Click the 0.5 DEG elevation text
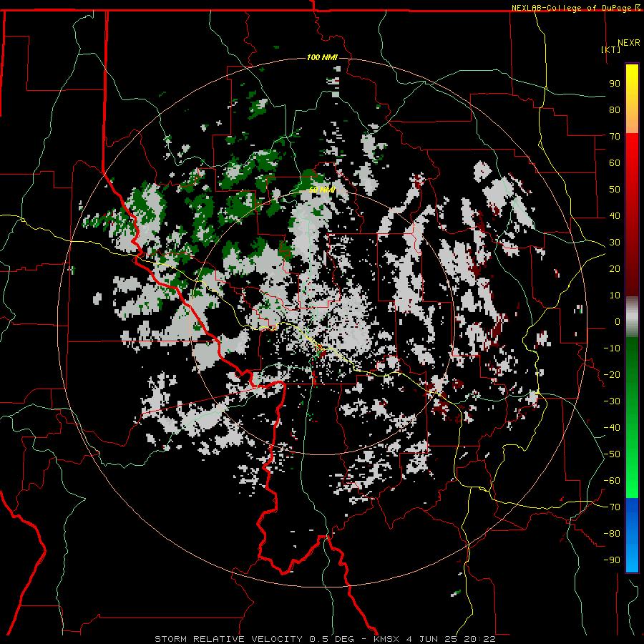Screen dimensions: 644x644 331,639
